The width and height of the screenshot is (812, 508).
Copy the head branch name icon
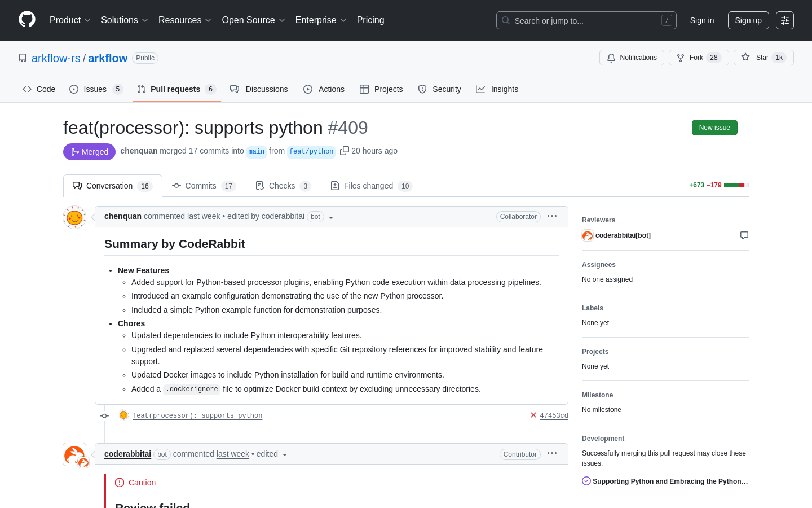coord(345,151)
